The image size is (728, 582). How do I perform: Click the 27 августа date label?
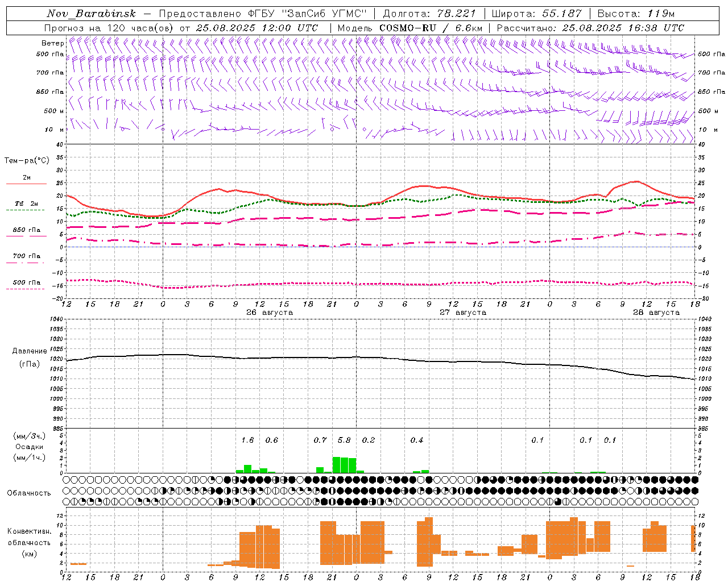tap(463, 313)
